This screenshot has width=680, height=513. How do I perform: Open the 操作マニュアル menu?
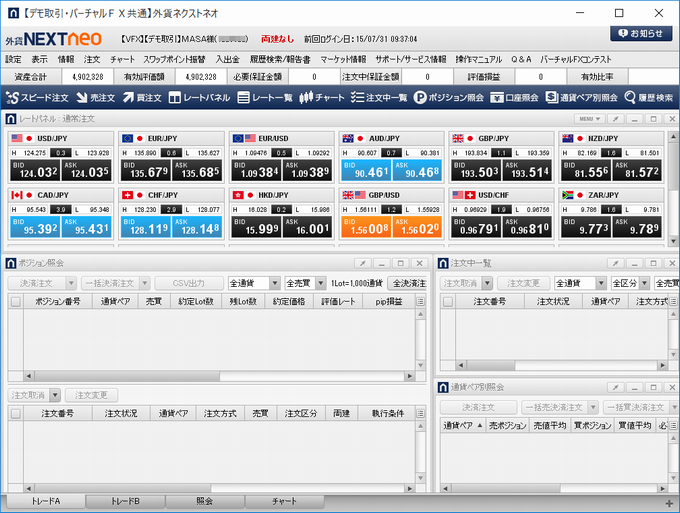tap(478, 59)
